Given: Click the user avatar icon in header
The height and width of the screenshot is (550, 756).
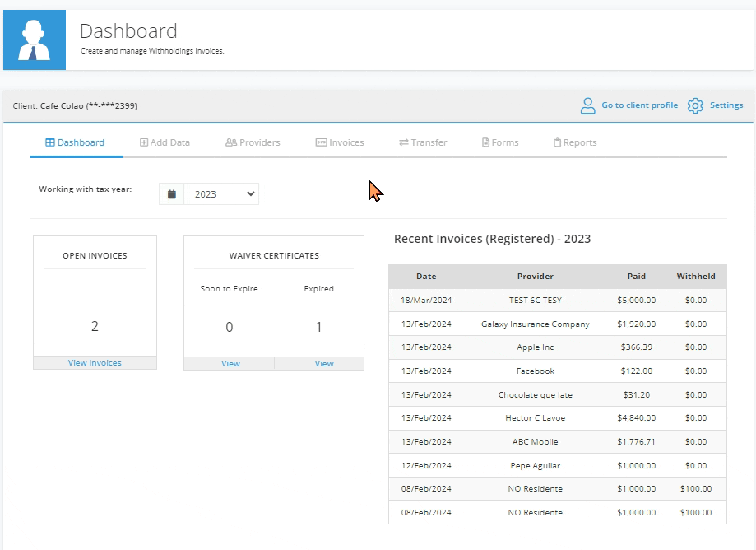Looking at the screenshot, I should [x=35, y=40].
